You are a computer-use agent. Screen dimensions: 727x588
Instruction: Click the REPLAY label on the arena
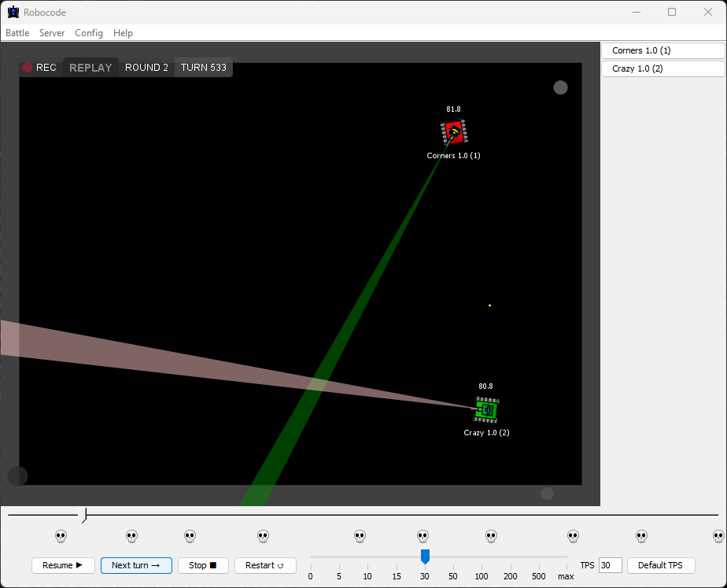pyautogui.click(x=90, y=68)
